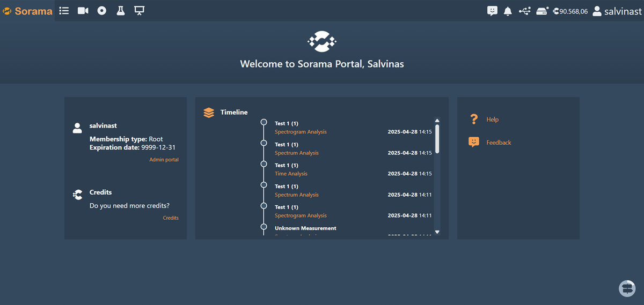Image resolution: width=644 pixels, height=305 pixels.
Task: Open the orange Credits link
Action: [x=171, y=218]
